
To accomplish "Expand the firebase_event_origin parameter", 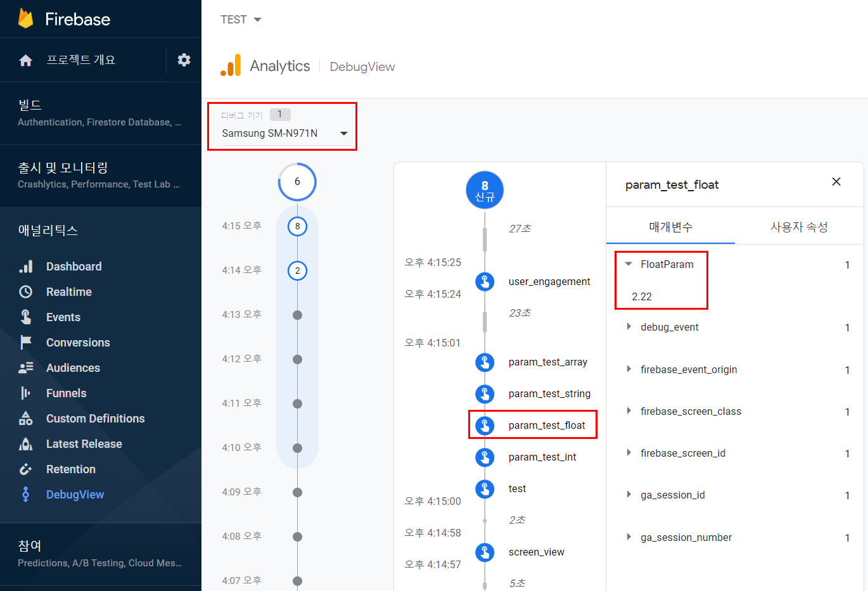I will 629,369.
